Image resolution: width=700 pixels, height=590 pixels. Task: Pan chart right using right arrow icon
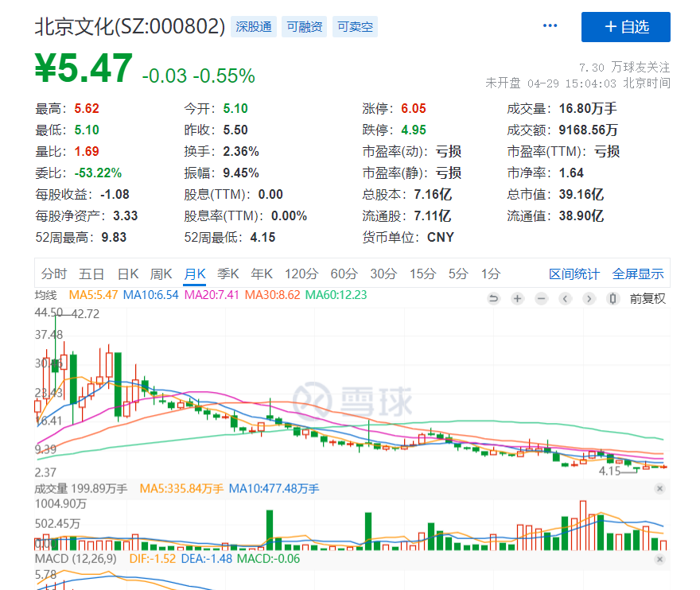[x=588, y=298]
